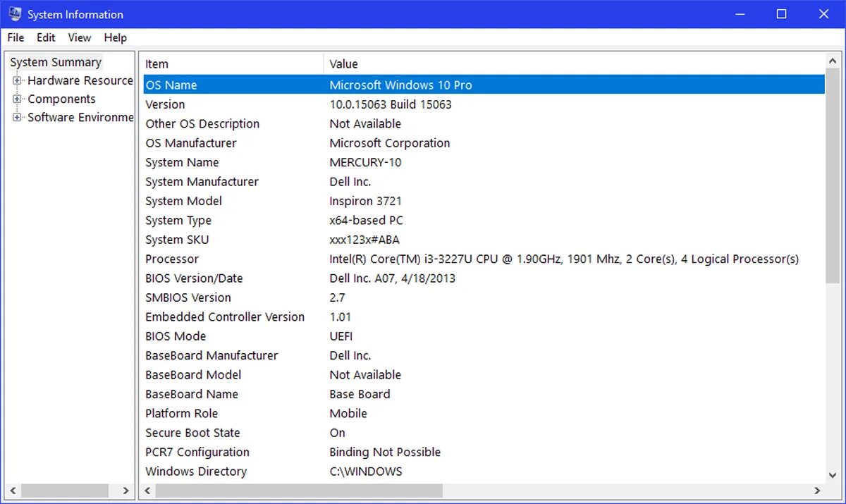Expand the Components node
This screenshot has height=504, width=846.
coord(18,99)
